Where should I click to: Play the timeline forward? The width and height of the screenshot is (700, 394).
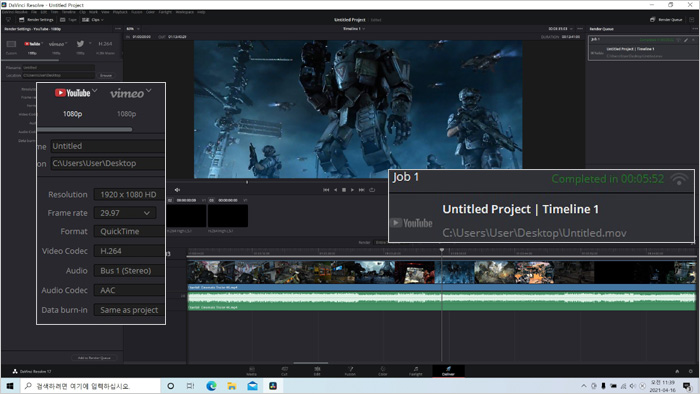click(352, 190)
